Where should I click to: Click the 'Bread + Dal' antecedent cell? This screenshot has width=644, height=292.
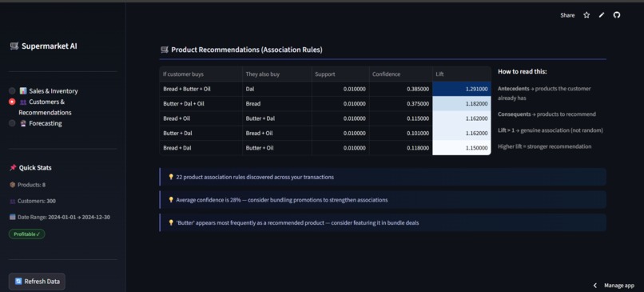pyautogui.click(x=201, y=148)
